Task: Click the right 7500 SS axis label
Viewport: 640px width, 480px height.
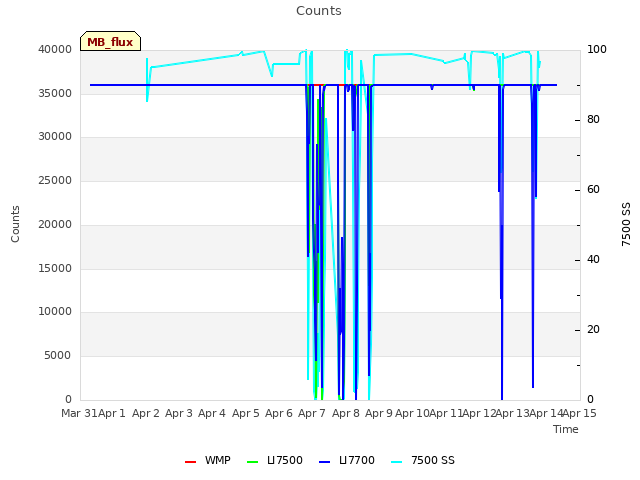Action: [626, 224]
